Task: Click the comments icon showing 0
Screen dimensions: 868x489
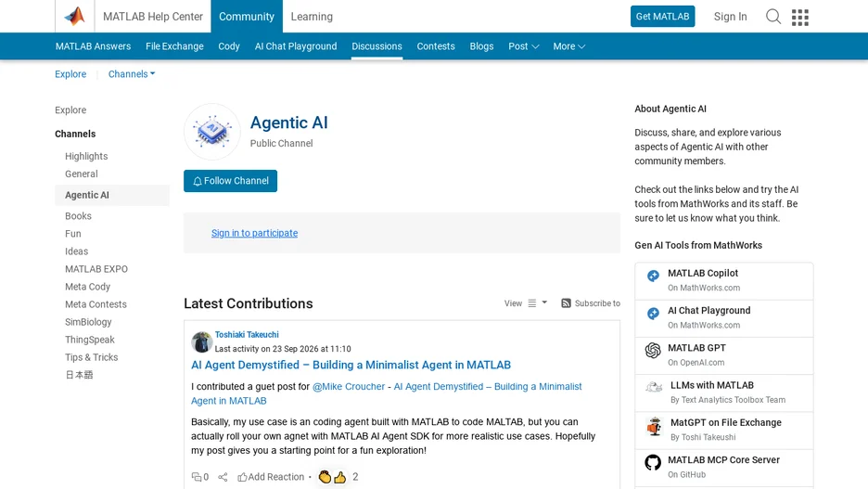Action: pyautogui.click(x=197, y=477)
